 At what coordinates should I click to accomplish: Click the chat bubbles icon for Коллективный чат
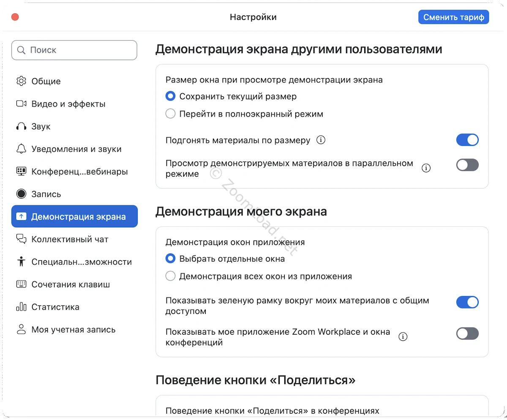click(x=21, y=239)
